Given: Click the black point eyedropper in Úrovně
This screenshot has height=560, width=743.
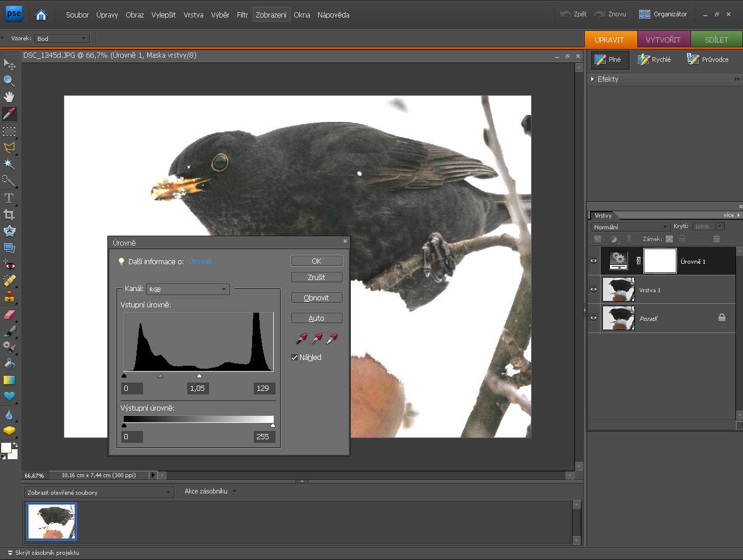Looking at the screenshot, I should pyautogui.click(x=301, y=338).
